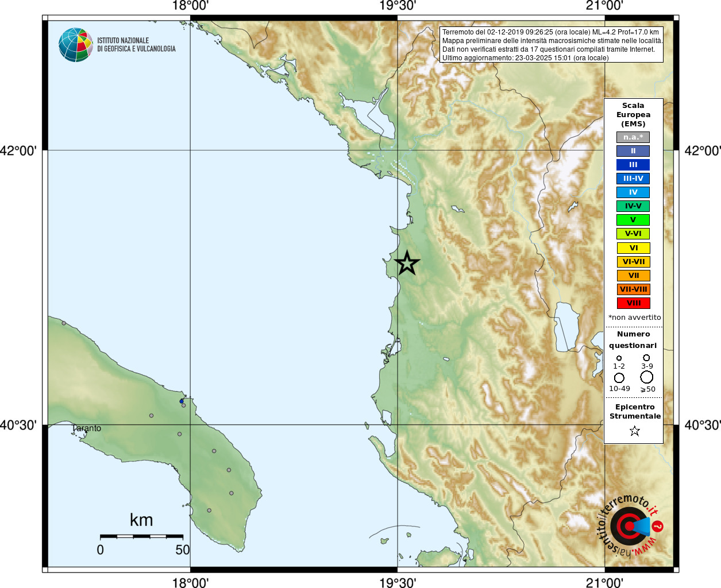721x588 pixels.
Task: Click the IV-V intensity legend swatch
Action: [x=633, y=206]
